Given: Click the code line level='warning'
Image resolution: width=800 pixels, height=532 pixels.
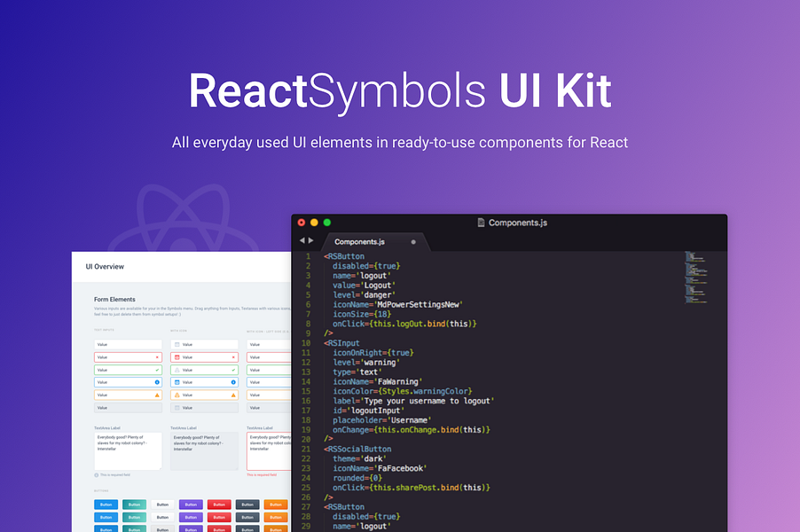Looking at the screenshot, I should [366, 363].
